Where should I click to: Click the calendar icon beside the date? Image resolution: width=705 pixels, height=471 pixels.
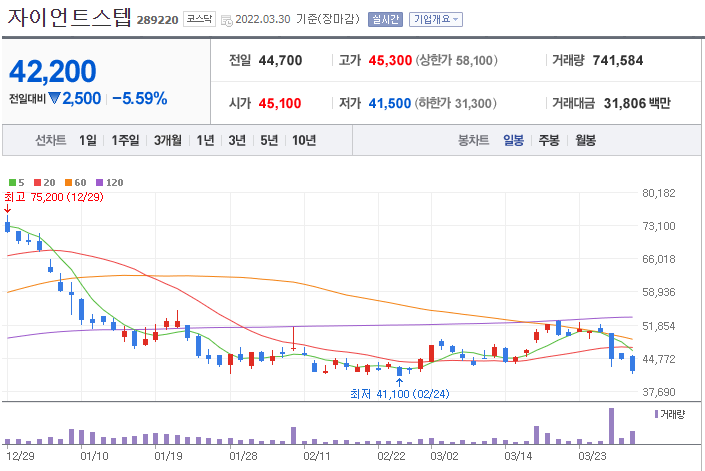point(227,20)
